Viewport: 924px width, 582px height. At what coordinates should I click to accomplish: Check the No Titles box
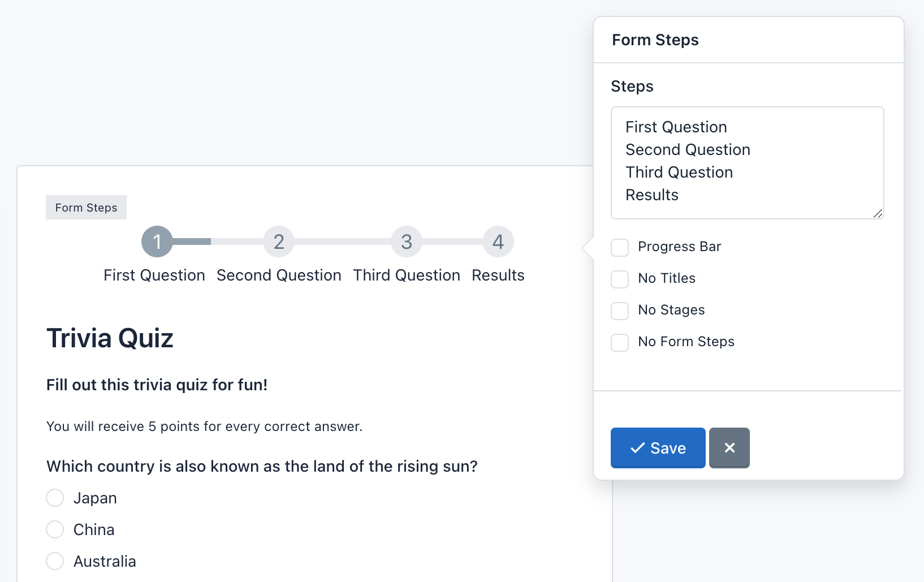(619, 279)
